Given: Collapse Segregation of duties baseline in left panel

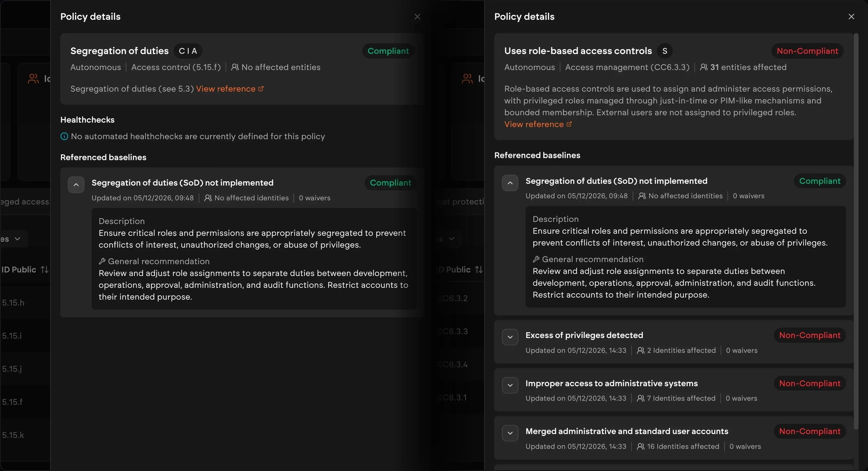Looking at the screenshot, I should 76,184.
